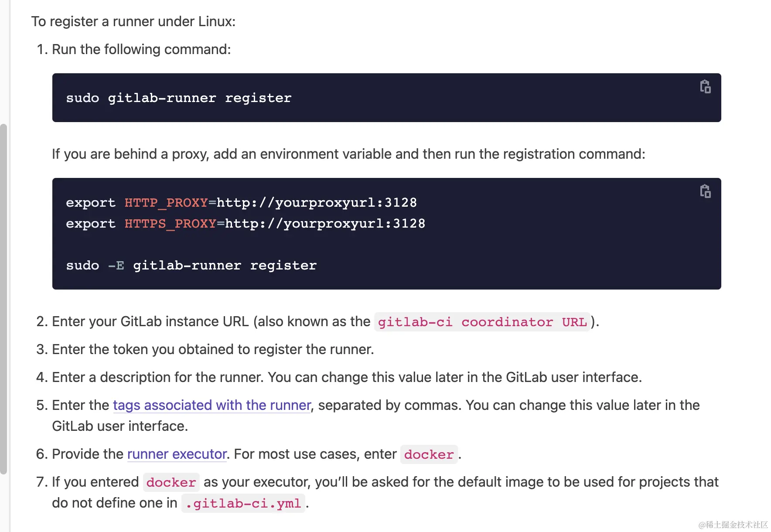Click the gitlab-ci coordinator URL inline code

[x=482, y=322]
